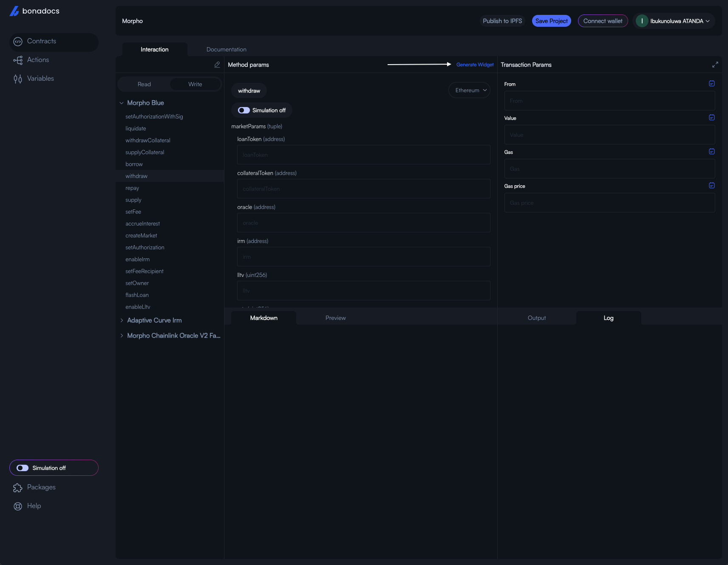The image size is (728, 565).
Task: Click the bonadocs logo icon
Action: (14, 11)
